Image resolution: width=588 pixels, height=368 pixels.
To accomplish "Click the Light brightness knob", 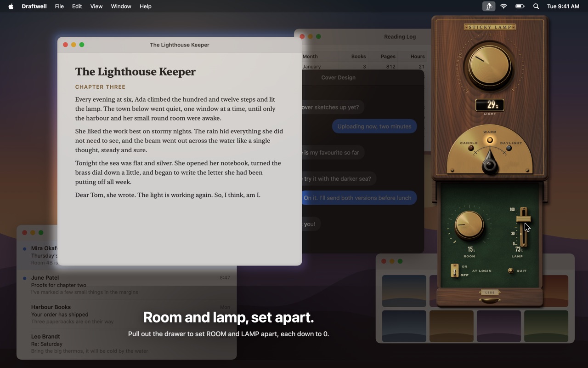I will [489, 66].
